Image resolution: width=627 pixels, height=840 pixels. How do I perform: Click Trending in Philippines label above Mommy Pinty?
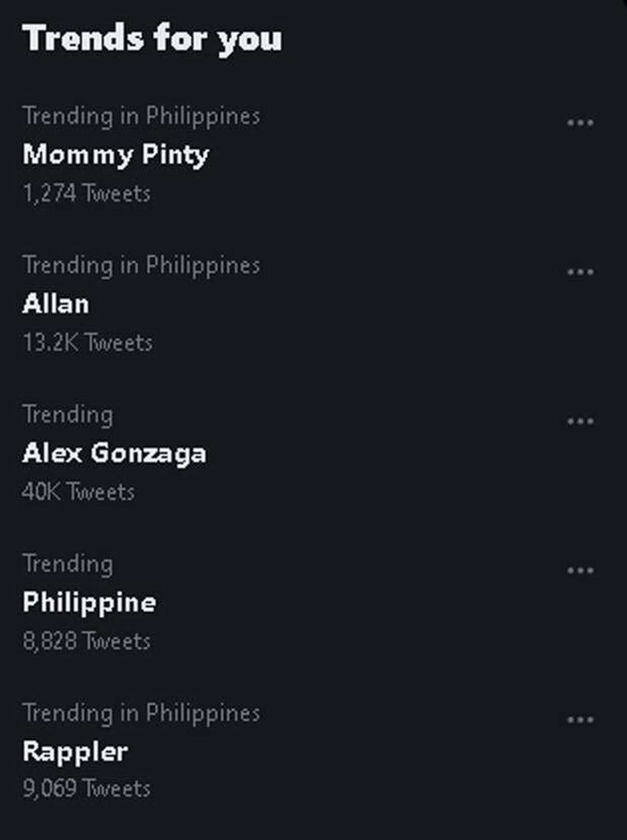click(x=141, y=116)
